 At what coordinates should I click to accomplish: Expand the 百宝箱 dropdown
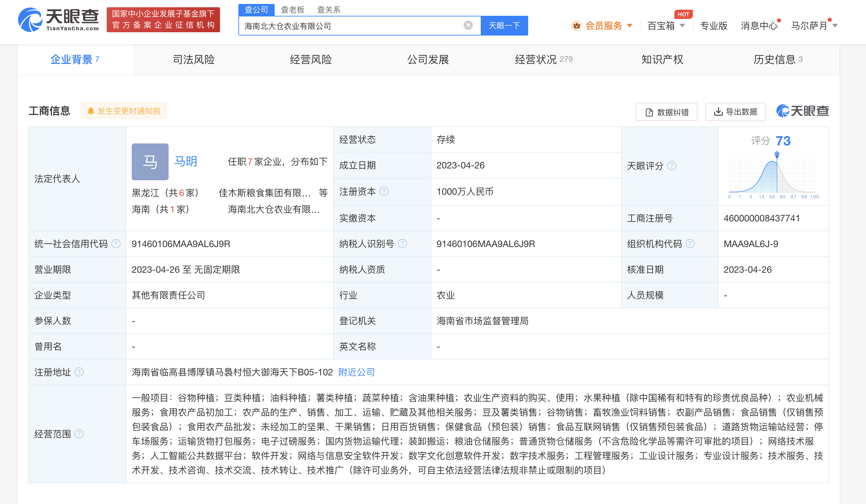[683, 25]
